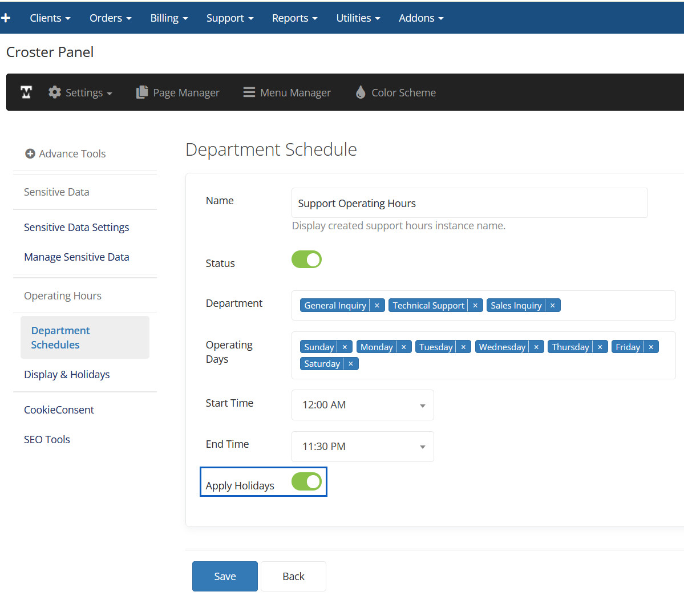Remove Sunday from operating days
This screenshot has width=684, height=616.
tap(345, 347)
